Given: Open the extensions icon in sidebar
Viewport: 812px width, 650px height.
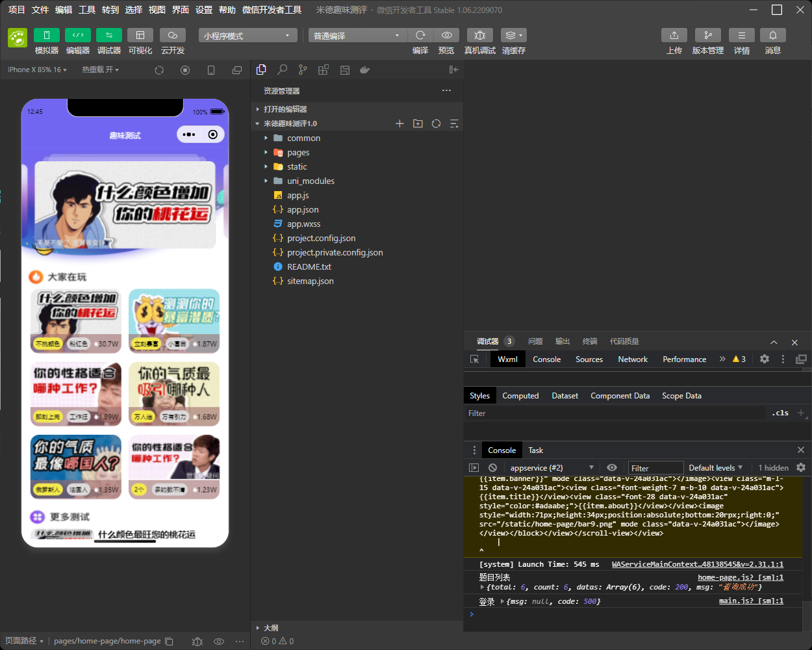Looking at the screenshot, I should pyautogui.click(x=324, y=70).
